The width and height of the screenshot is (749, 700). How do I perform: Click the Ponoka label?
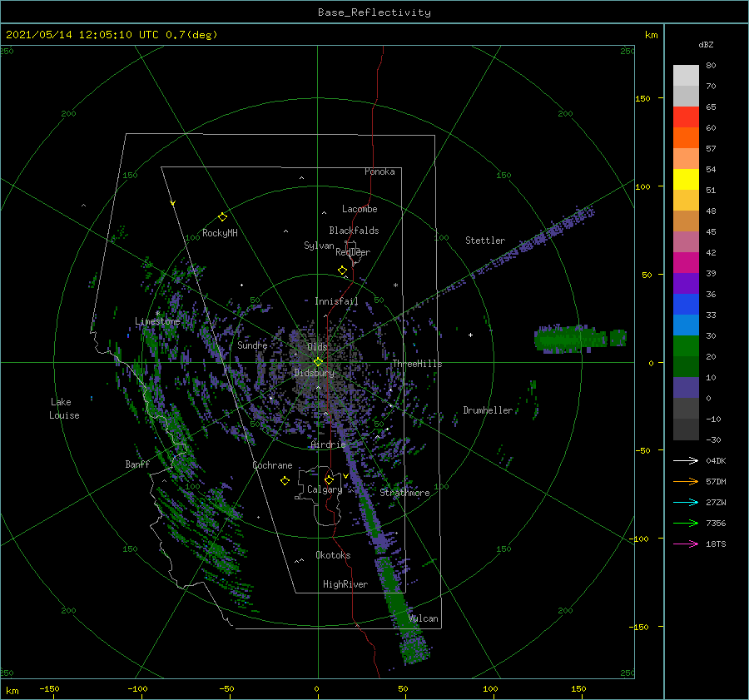coord(379,171)
